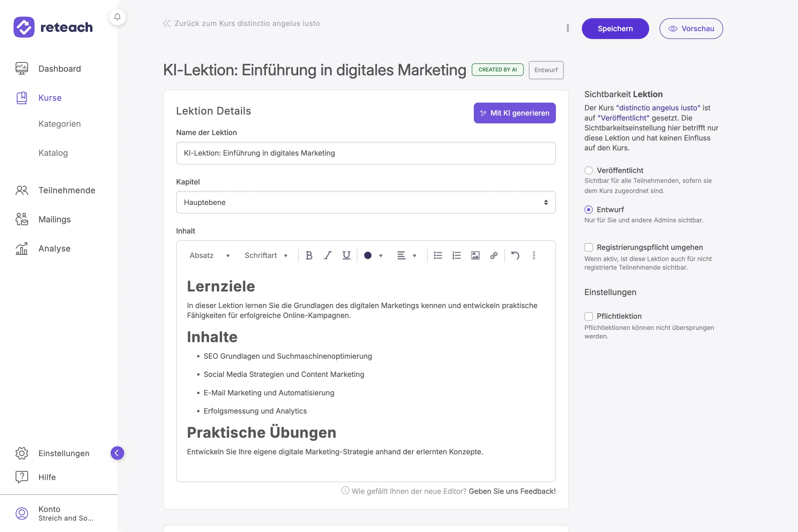The image size is (798, 532).
Task: Toggle bold formatting in editor toolbar
Action: point(309,256)
